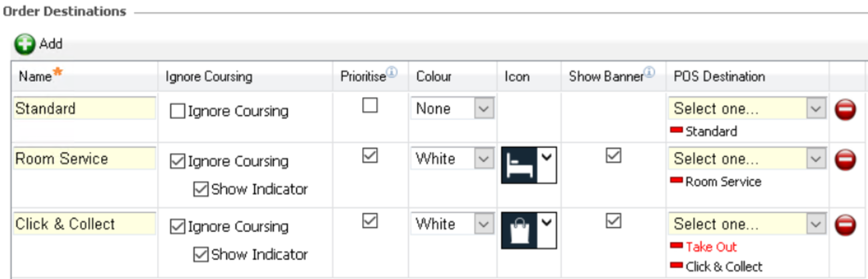Click the Name column header

(35, 77)
